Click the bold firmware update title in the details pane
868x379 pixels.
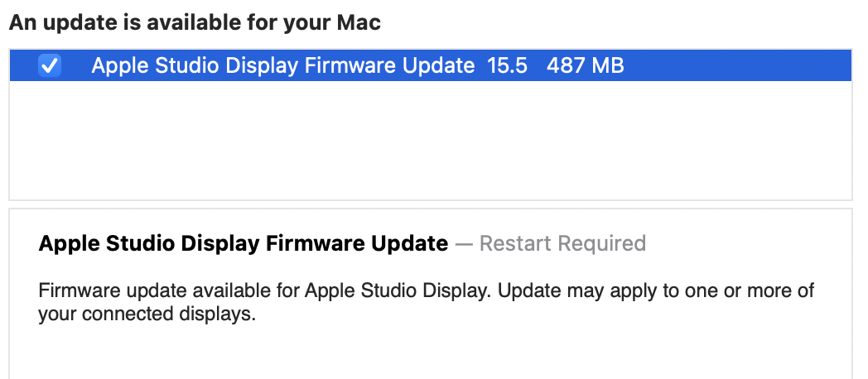coord(243,243)
